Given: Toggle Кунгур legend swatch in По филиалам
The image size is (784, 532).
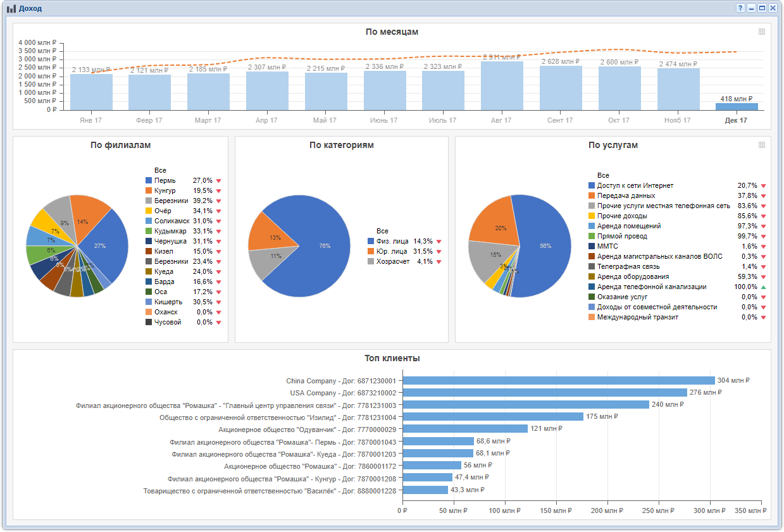Looking at the screenshot, I should pos(149,190).
